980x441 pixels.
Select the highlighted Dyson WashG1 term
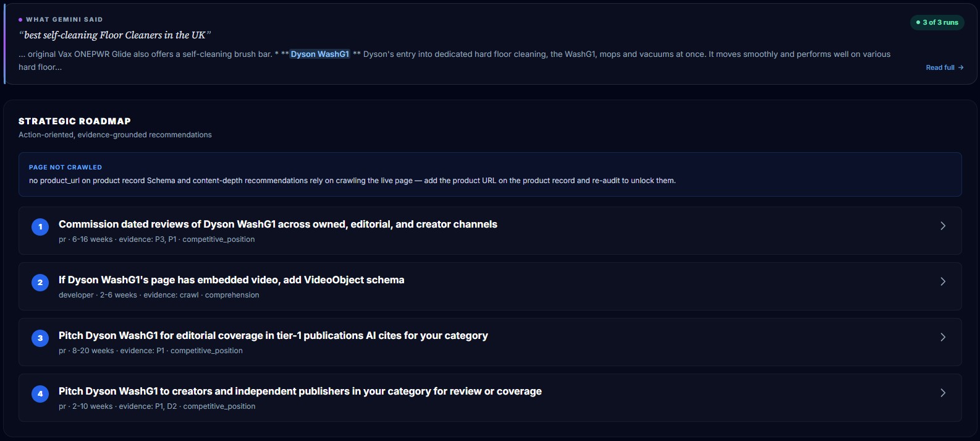(x=320, y=54)
